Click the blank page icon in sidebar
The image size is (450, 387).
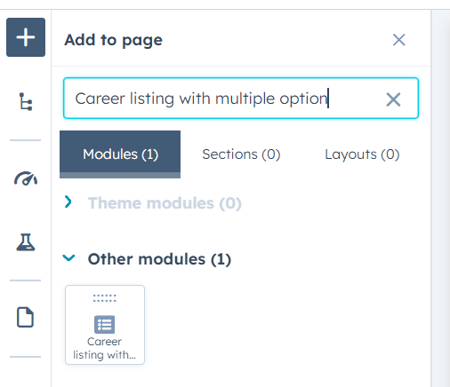[x=25, y=317]
